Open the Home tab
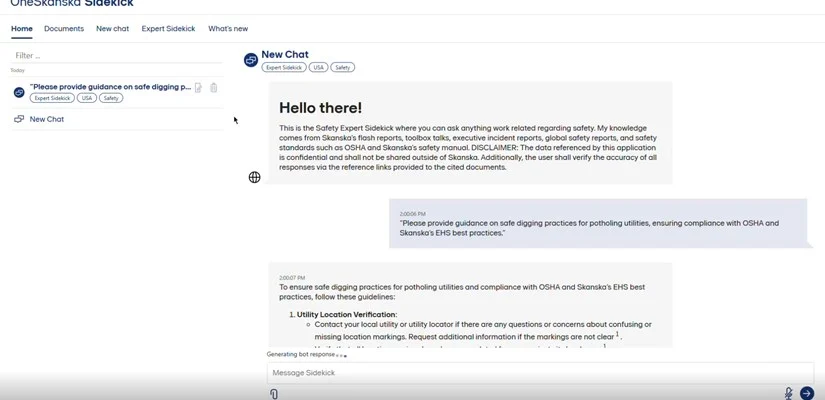825x400 pixels. point(22,29)
